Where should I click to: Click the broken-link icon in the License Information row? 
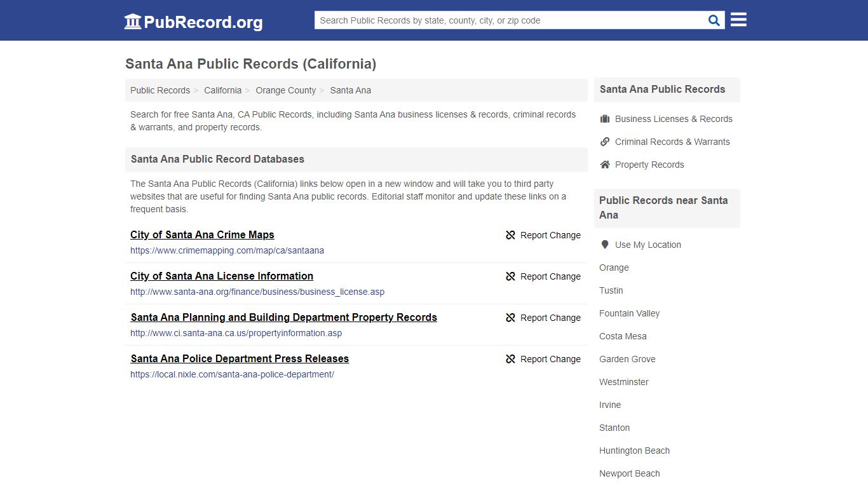coord(510,276)
